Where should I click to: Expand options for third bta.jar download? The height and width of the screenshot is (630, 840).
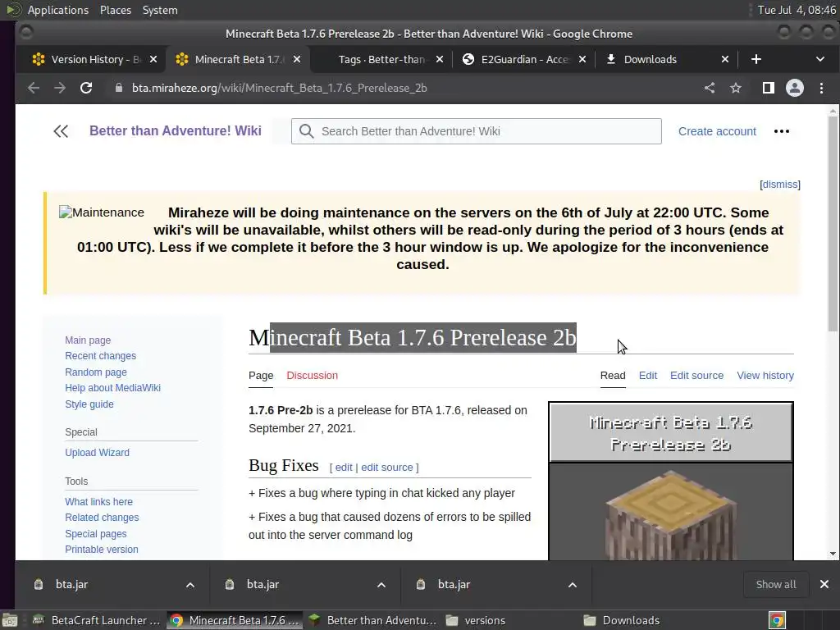pos(572,584)
